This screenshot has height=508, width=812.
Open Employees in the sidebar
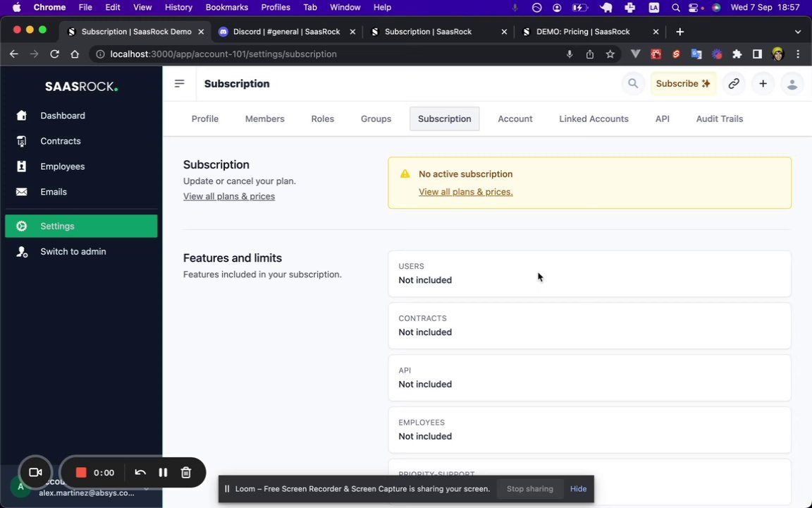click(63, 167)
